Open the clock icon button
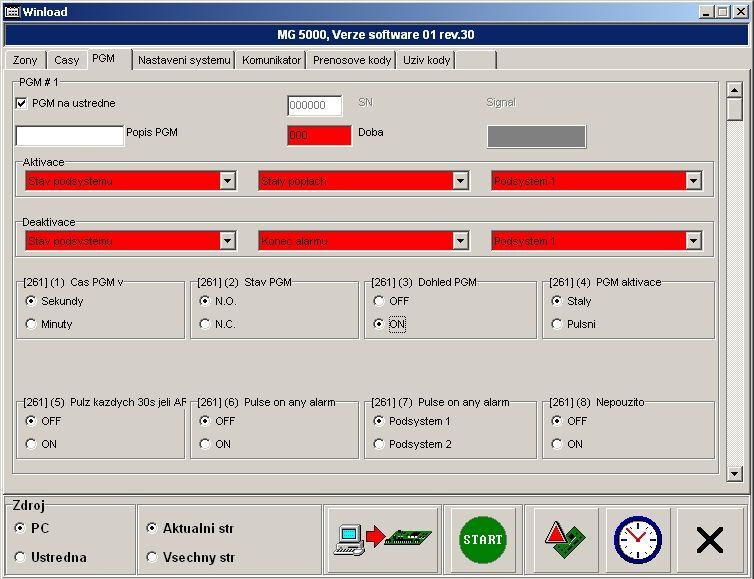The width and height of the screenshot is (754, 579). pyautogui.click(x=637, y=540)
